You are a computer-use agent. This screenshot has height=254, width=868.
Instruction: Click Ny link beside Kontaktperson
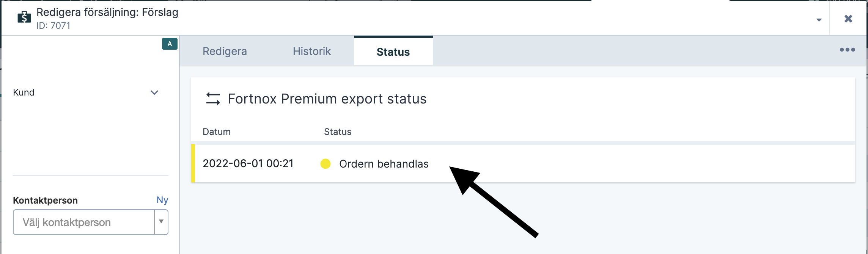click(x=162, y=200)
